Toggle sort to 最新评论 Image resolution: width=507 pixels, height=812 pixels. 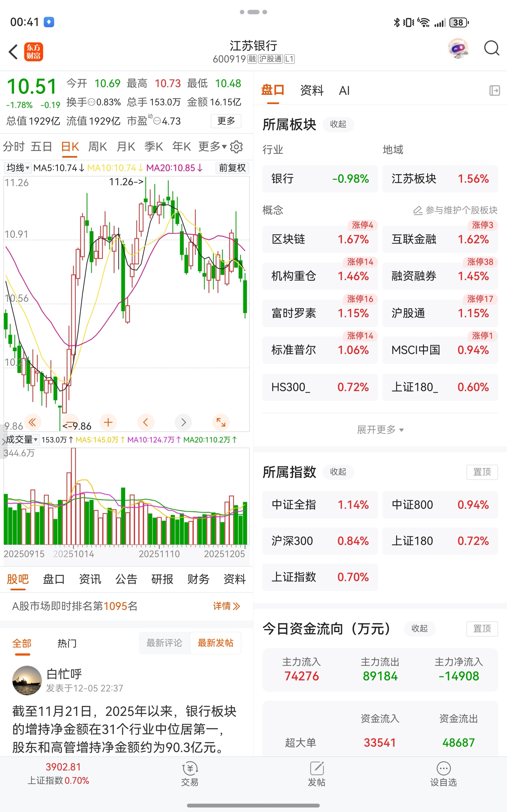tap(164, 643)
